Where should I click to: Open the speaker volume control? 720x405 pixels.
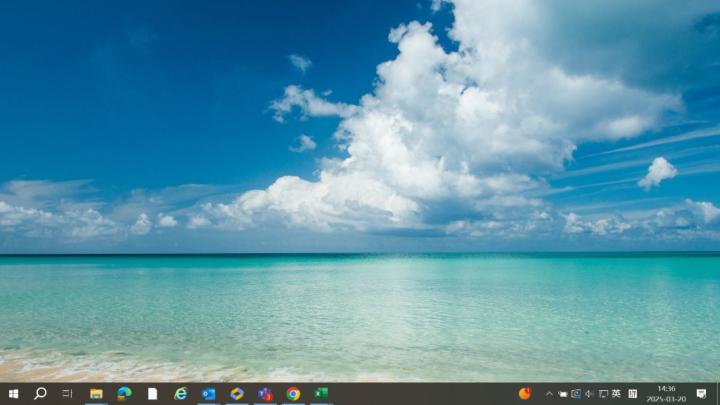tap(589, 394)
